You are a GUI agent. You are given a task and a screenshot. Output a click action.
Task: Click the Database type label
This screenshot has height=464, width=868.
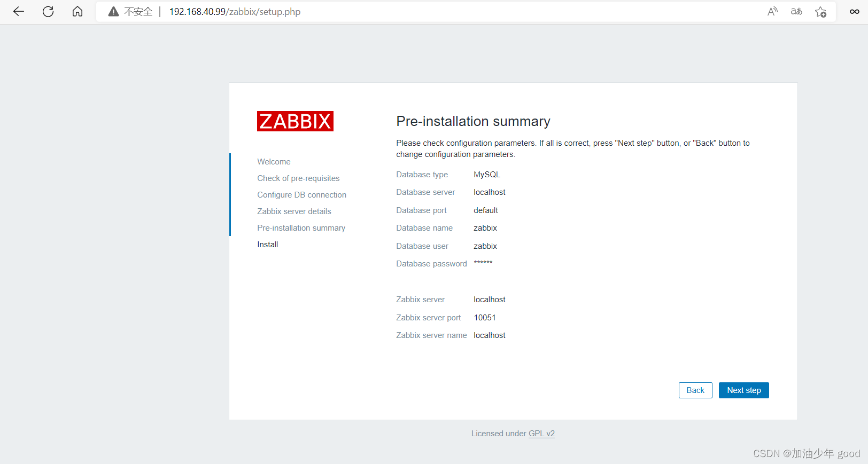tap(422, 175)
